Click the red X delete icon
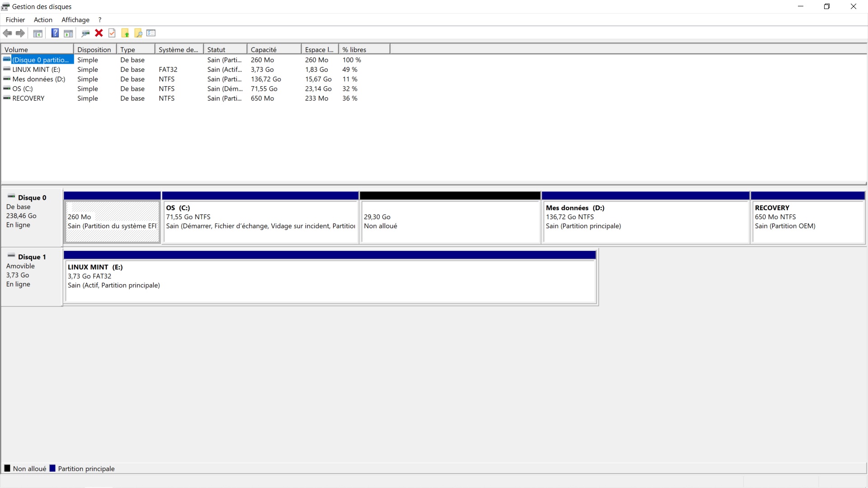This screenshot has height=488, width=868. click(99, 33)
